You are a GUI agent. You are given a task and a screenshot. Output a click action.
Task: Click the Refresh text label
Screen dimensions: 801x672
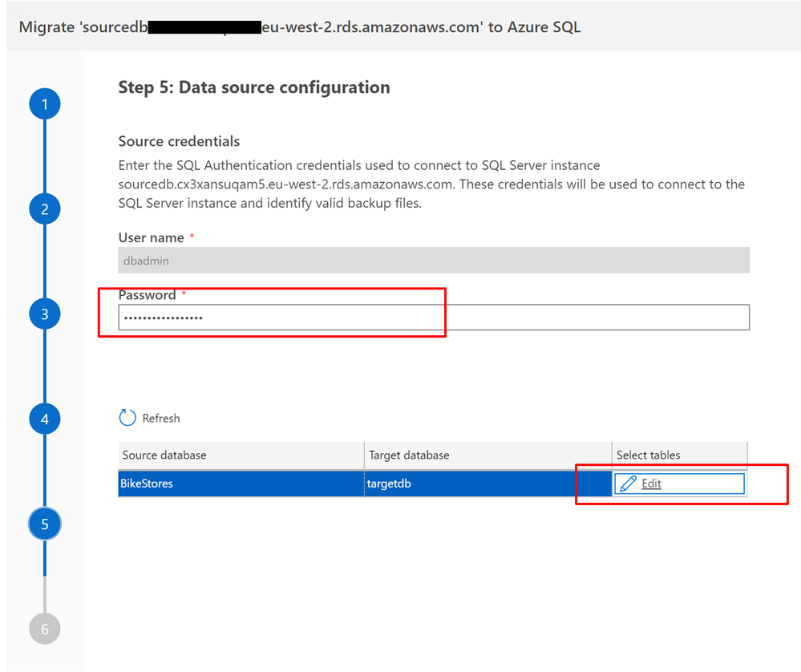[161, 418]
